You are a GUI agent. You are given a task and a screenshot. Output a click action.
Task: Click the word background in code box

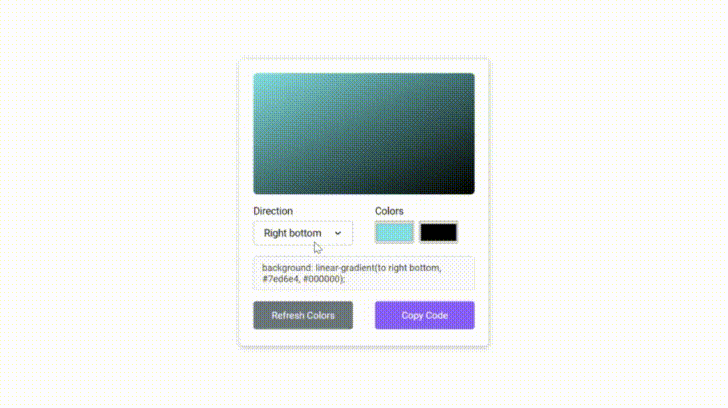[x=287, y=268]
